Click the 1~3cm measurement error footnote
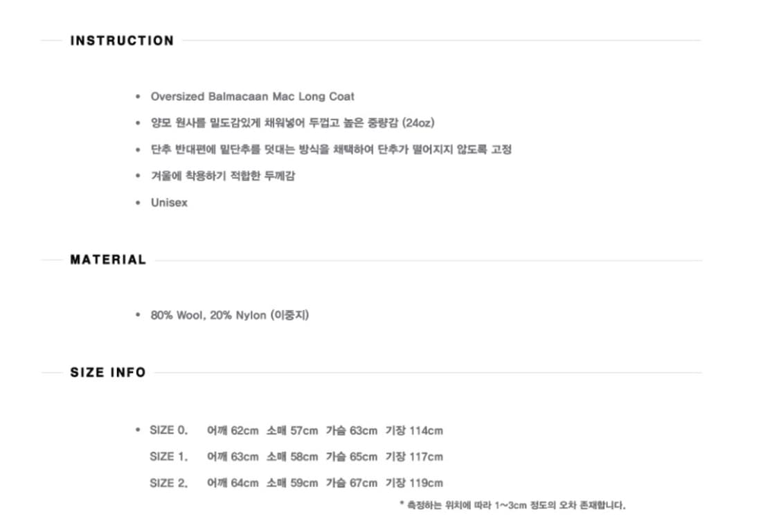779x532 pixels. (512, 505)
